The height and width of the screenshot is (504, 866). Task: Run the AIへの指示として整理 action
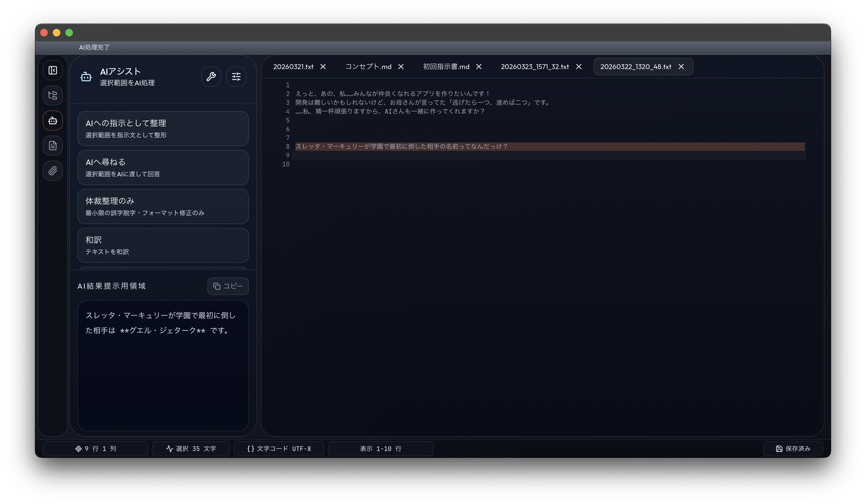point(163,128)
